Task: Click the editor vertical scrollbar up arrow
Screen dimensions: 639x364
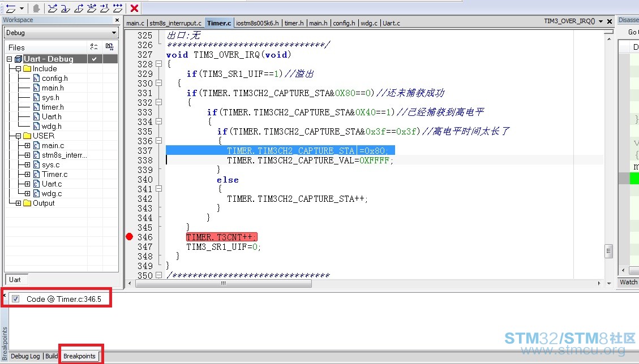Action: (609, 39)
